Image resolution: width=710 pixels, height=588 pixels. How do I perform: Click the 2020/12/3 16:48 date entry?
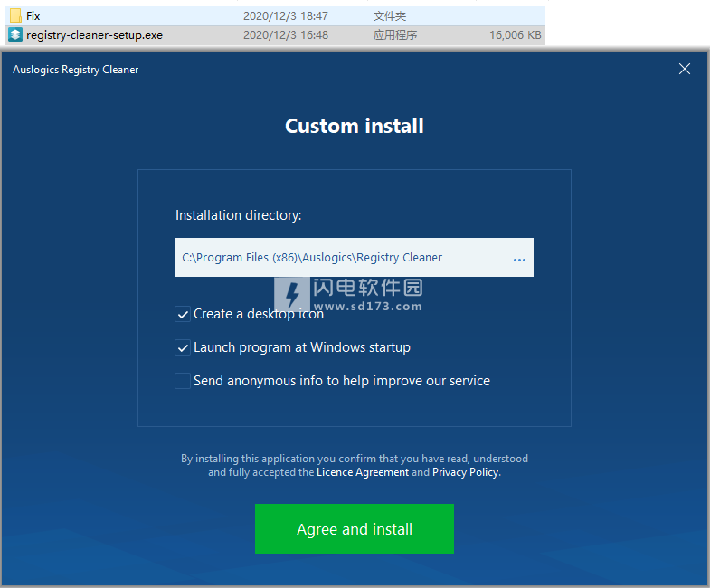click(285, 35)
